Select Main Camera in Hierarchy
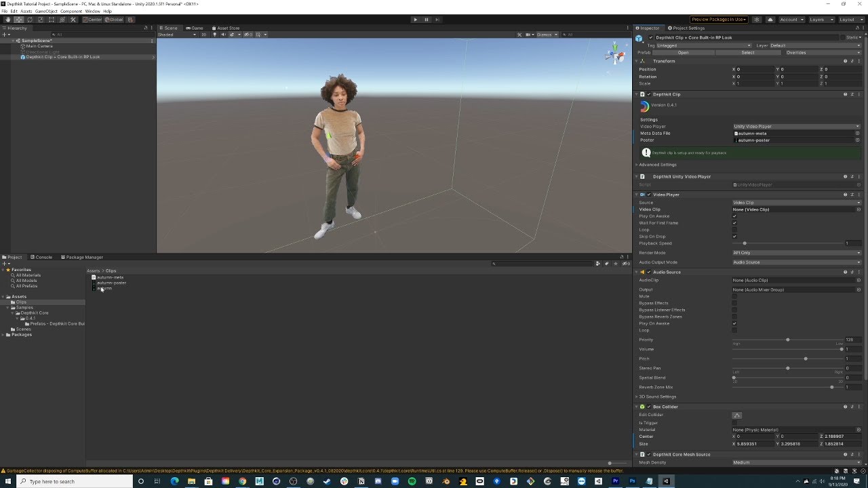Viewport: 868px width, 488px height. [39, 46]
